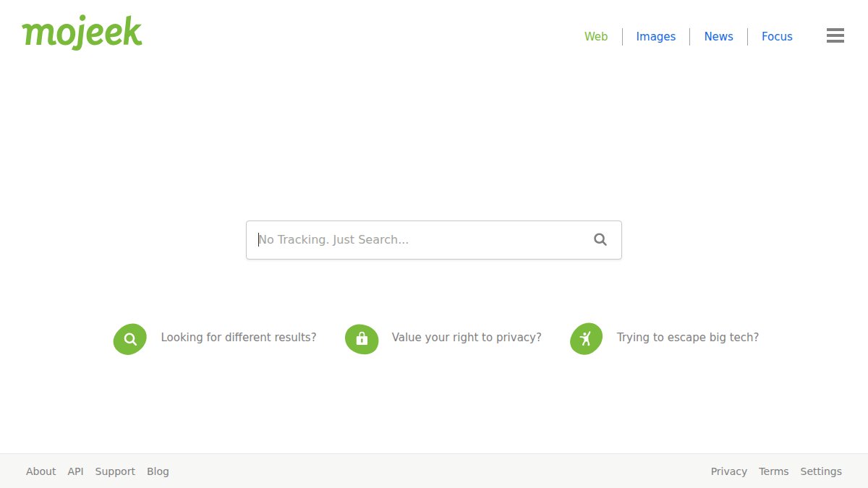Visit the Blog footer link
The height and width of the screenshot is (488, 868).
(158, 471)
